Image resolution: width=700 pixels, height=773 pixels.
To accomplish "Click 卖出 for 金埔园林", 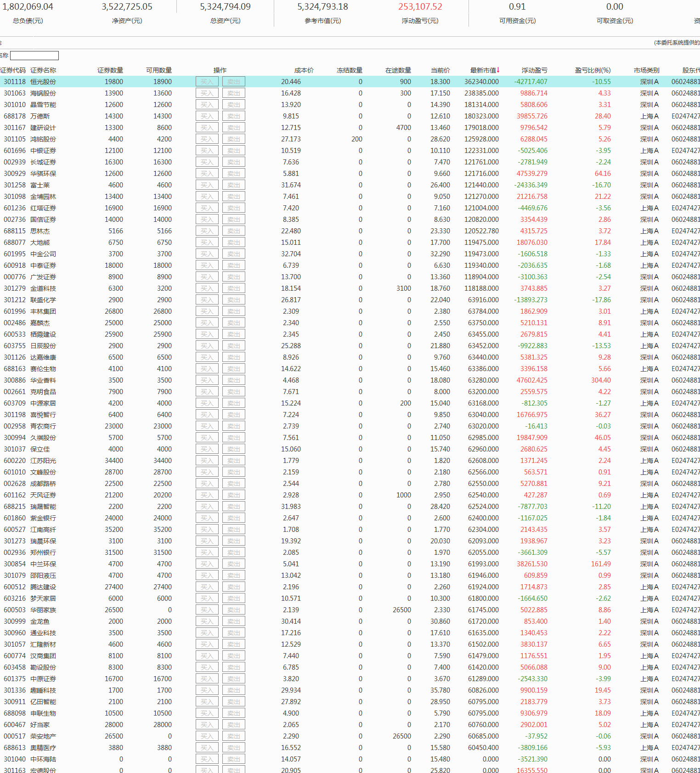I will coord(234,197).
